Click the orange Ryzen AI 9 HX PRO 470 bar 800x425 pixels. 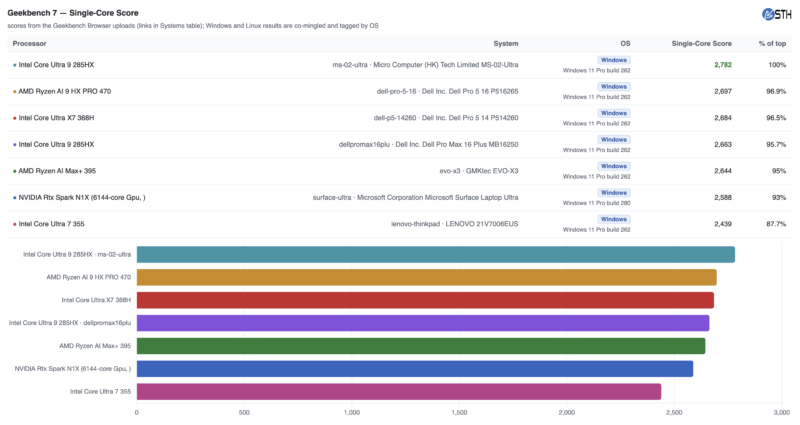pos(427,278)
